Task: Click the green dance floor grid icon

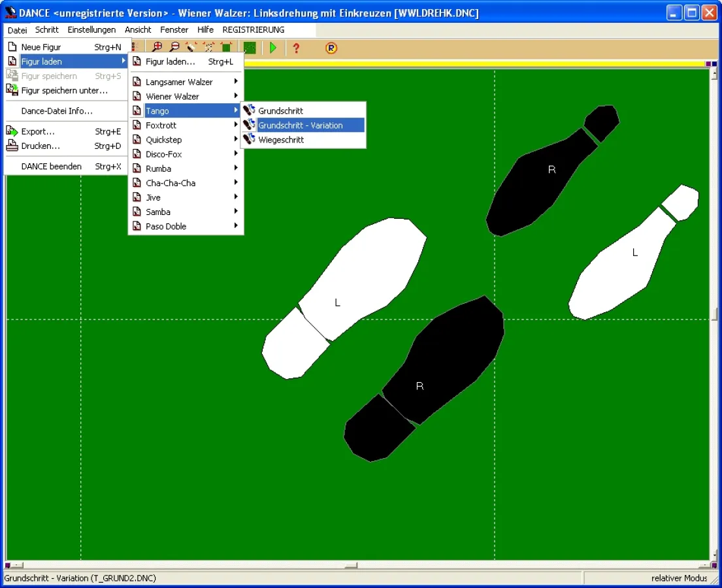Action: pos(250,48)
